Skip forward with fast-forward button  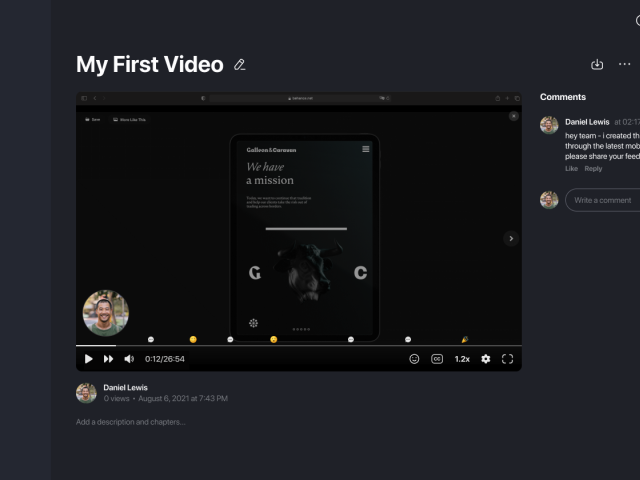pos(108,359)
